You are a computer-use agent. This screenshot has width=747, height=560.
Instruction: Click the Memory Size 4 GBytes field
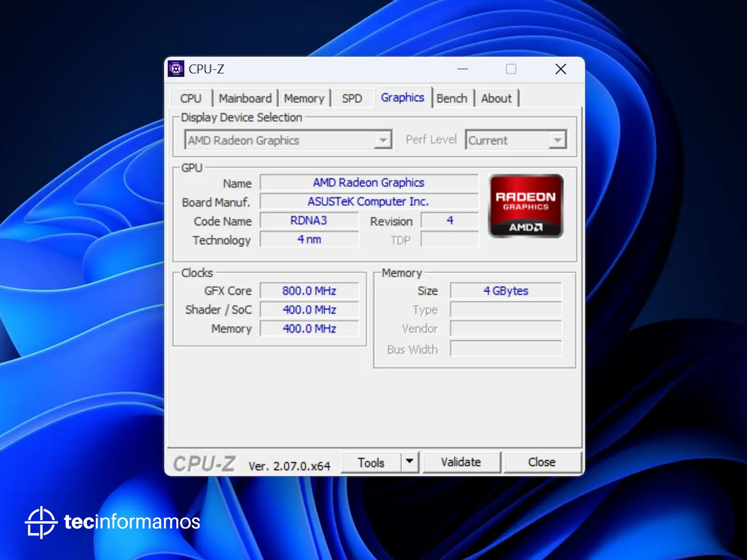[506, 291]
